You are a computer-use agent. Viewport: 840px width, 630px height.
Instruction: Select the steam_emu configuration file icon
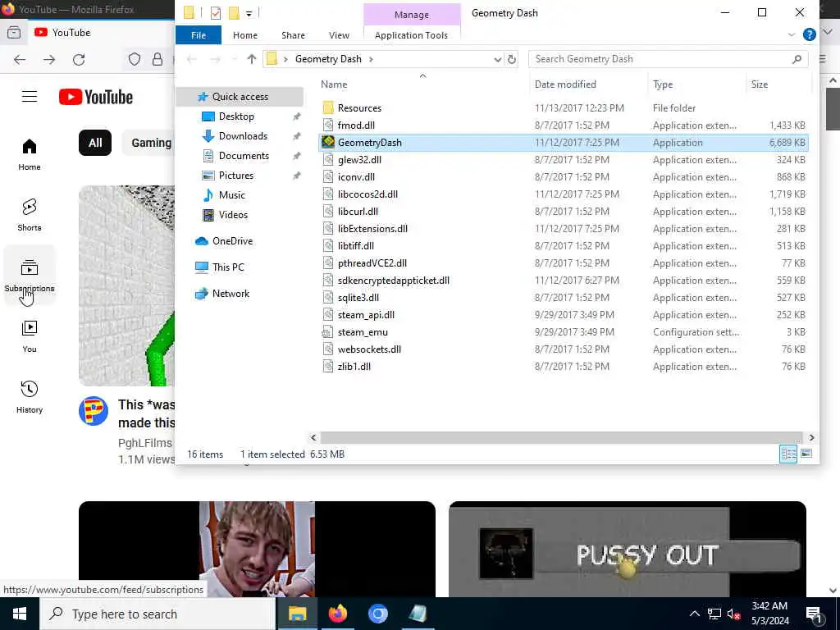[x=326, y=332]
